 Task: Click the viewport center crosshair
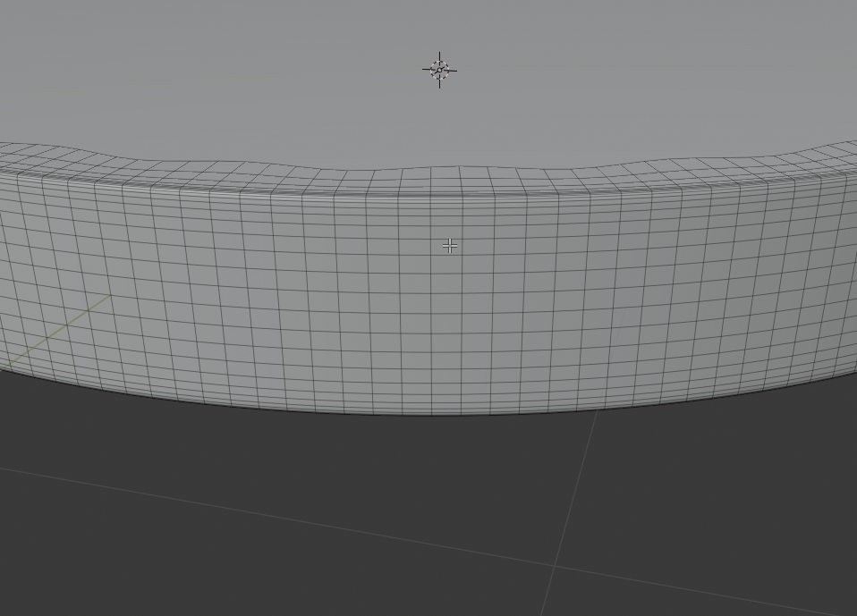(x=449, y=245)
